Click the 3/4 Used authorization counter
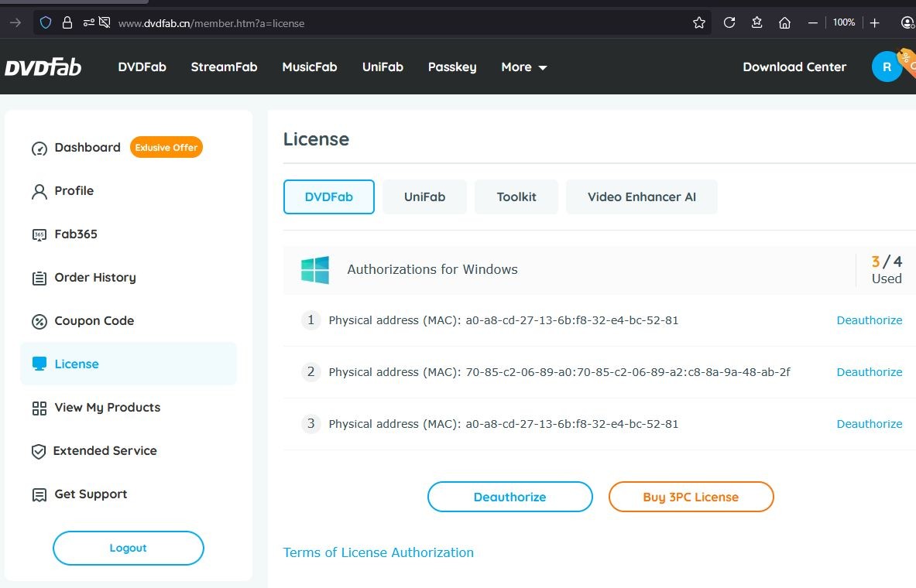This screenshot has width=916, height=588. 887,269
